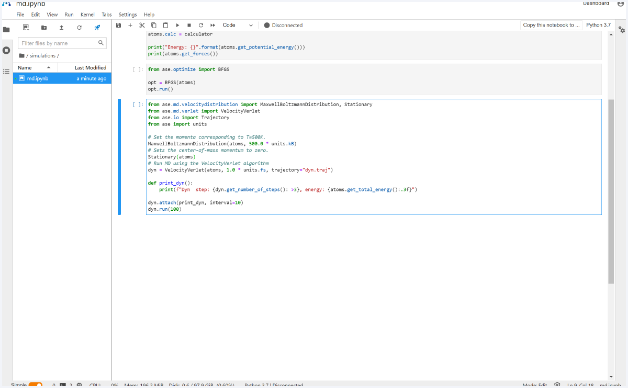This screenshot has width=628, height=388.
Task: Click the root folder icon in the breadcrumb
Action: (22, 56)
